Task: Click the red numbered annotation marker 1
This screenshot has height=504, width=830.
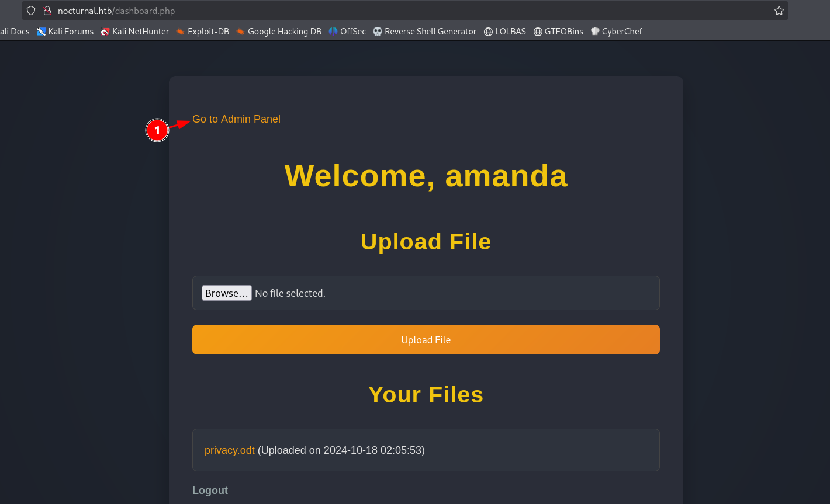Action: pyautogui.click(x=157, y=130)
